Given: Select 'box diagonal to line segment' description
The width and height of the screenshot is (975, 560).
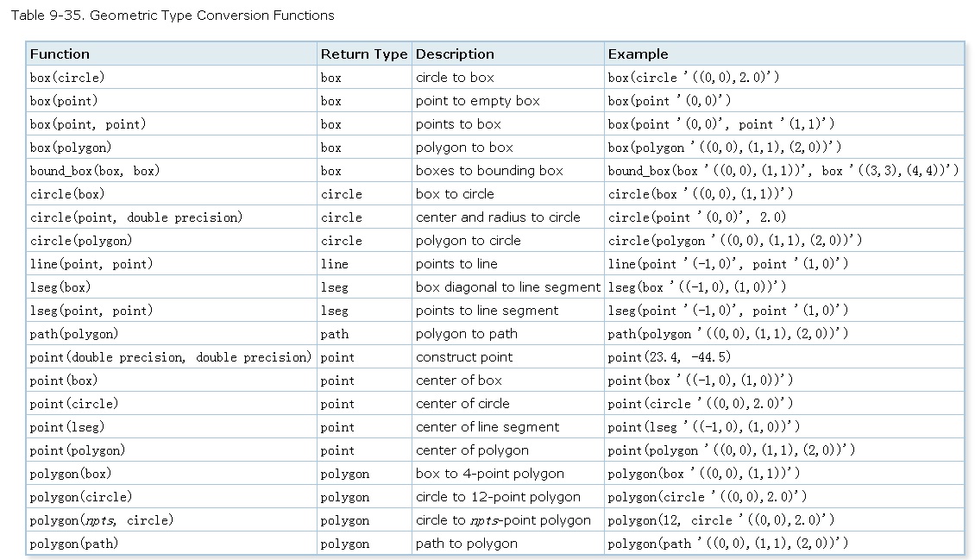Looking at the screenshot, I should pos(507,287).
